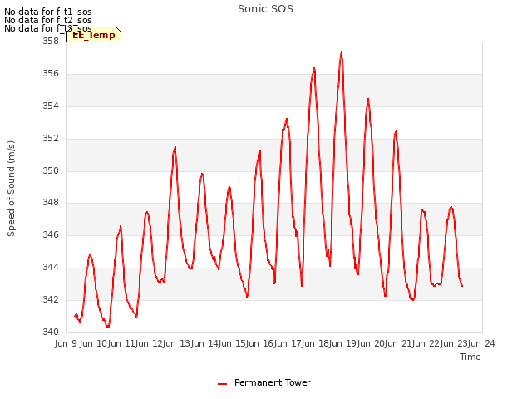Viewport: 532px width, 399px height.
Task: Click the Jun 18 x-axis label
Action: 314,343
